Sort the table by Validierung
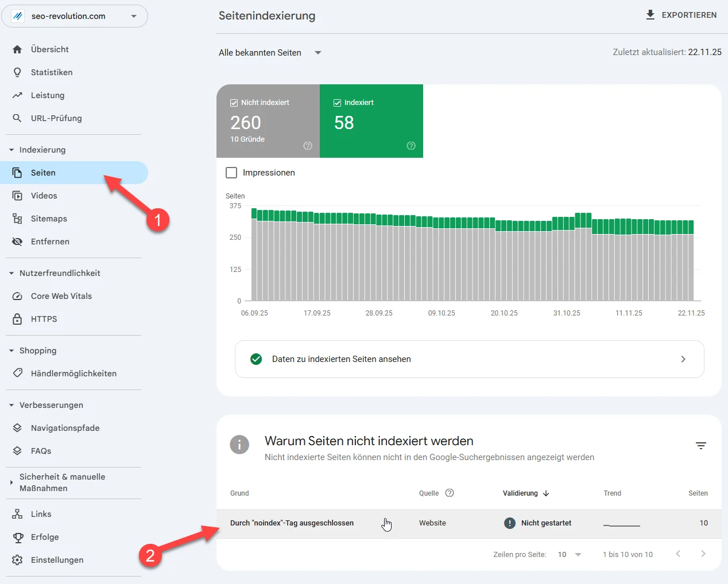This screenshot has height=584, width=728. (526, 493)
